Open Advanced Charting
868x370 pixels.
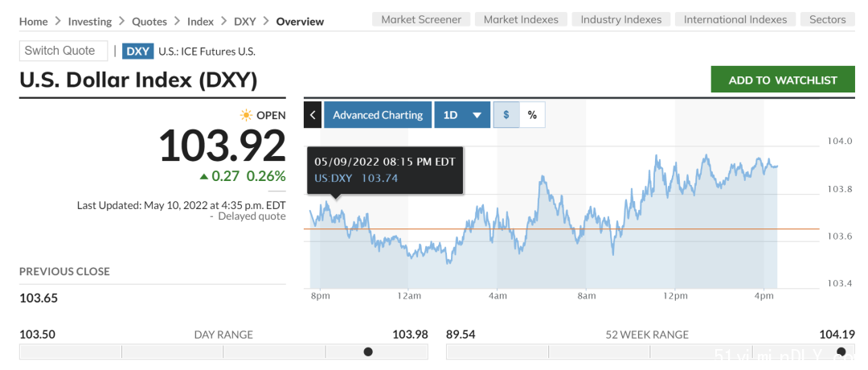tap(378, 115)
